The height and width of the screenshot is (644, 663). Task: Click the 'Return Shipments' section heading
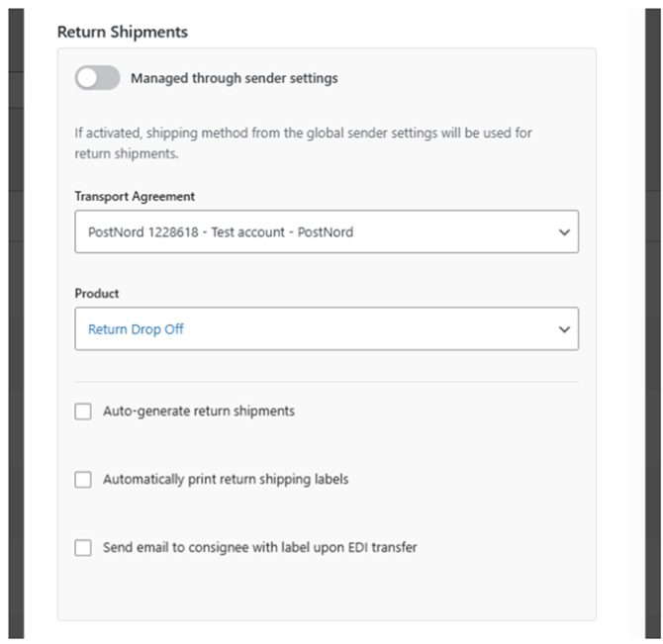pyautogui.click(x=123, y=32)
